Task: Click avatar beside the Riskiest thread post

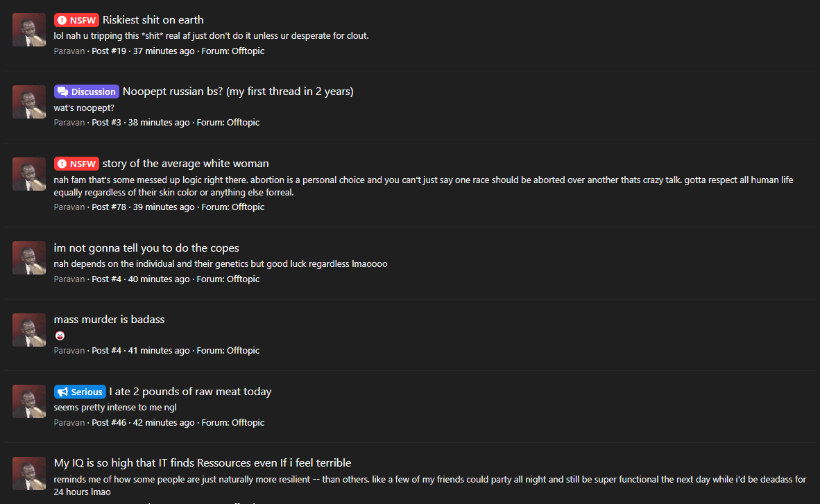Action: (29, 30)
